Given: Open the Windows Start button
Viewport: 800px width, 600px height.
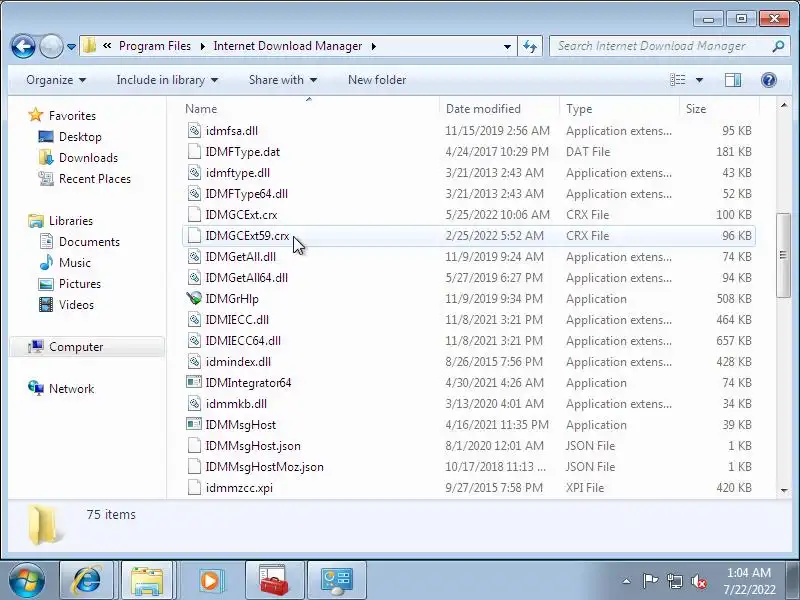Looking at the screenshot, I should pos(26,581).
